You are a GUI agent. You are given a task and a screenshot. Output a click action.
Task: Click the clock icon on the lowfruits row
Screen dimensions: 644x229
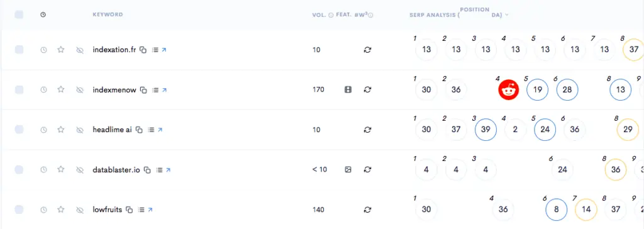point(43,209)
